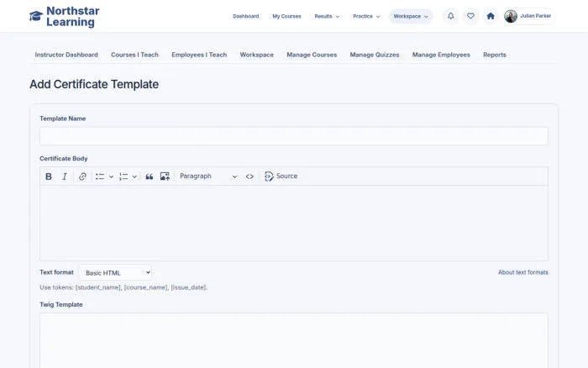Go to home via house icon
The image size is (588, 368).
(x=491, y=16)
